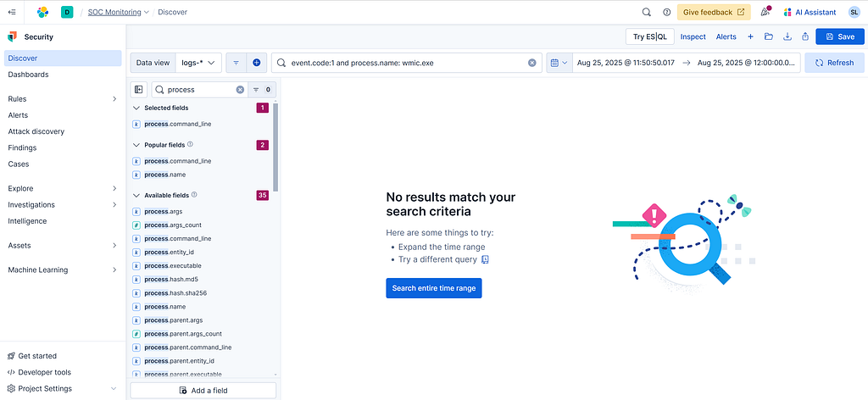Screen dimensions: 868x400
Task: Click the share icon beside Save
Action: pyautogui.click(x=804, y=36)
